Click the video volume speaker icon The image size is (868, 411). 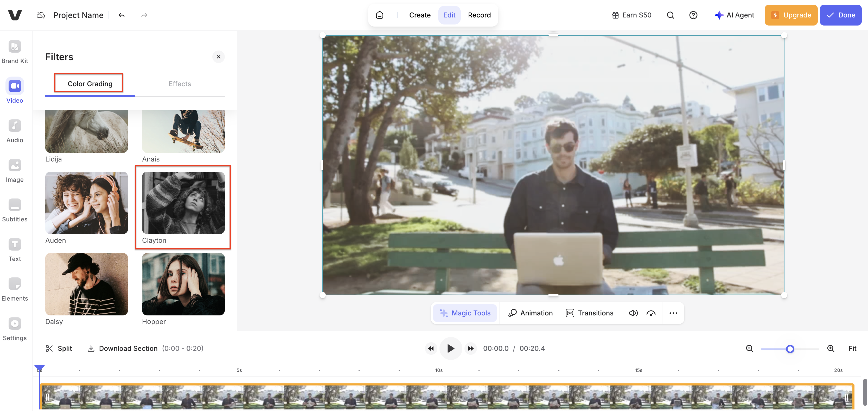click(633, 313)
